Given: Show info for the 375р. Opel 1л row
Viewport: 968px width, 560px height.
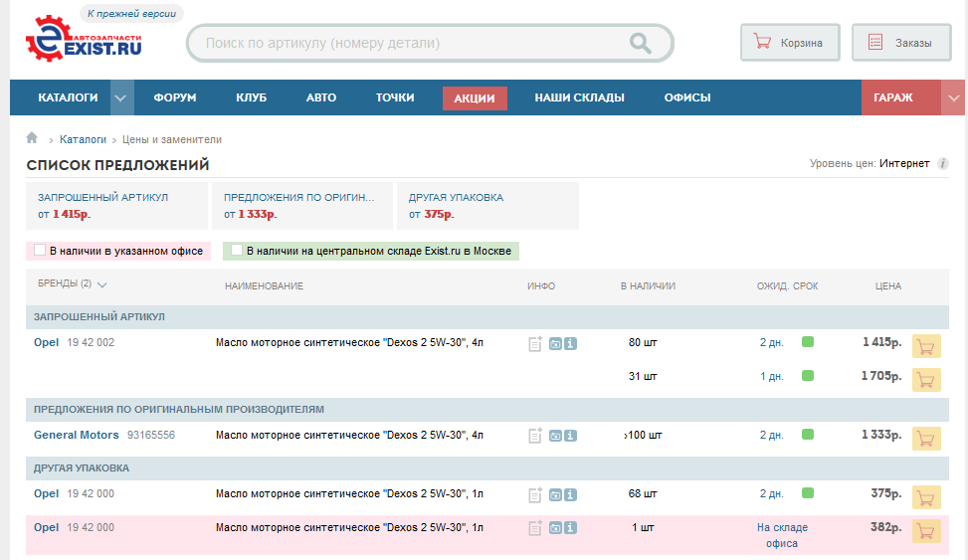Looking at the screenshot, I should [x=571, y=495].
